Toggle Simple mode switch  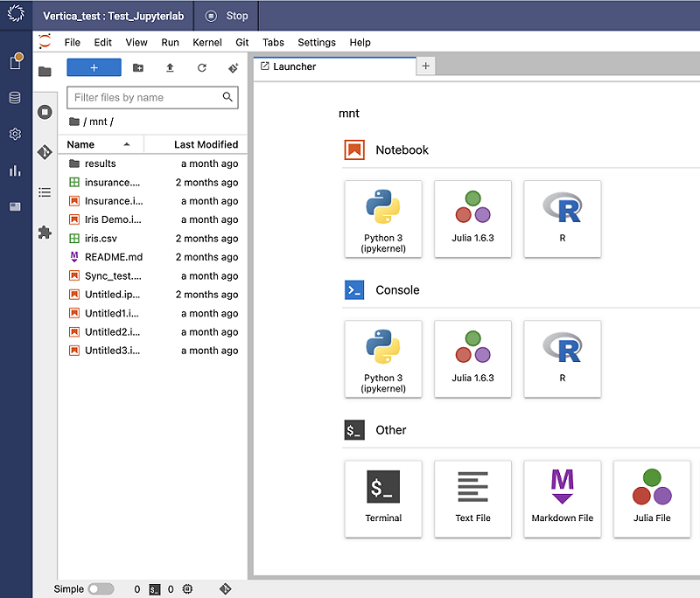[x=101, y=589]
